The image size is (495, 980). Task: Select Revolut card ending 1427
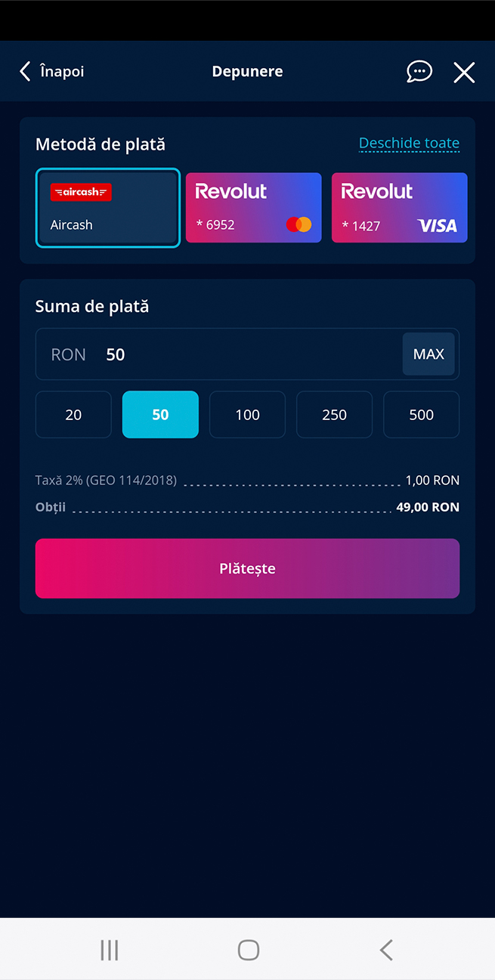tap(399, 208)
